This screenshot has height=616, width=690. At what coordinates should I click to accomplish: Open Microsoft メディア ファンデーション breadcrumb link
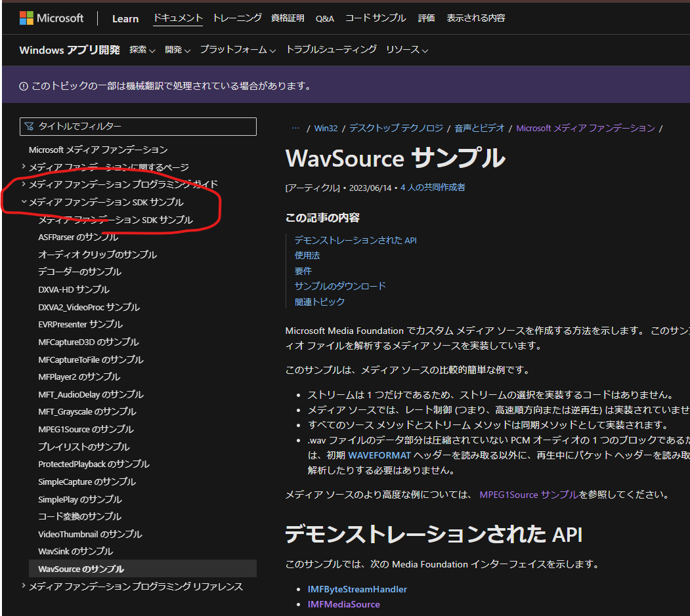586,129
